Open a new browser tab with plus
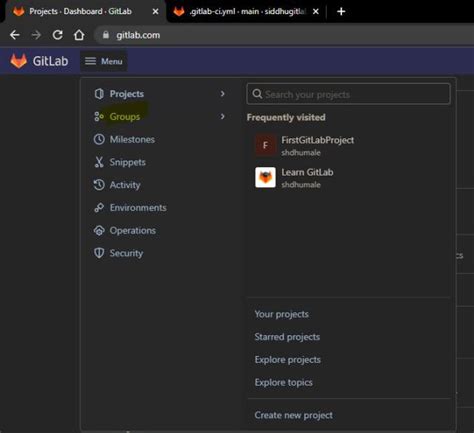This screenshot has height=433, width=474. tap(341, 12)
